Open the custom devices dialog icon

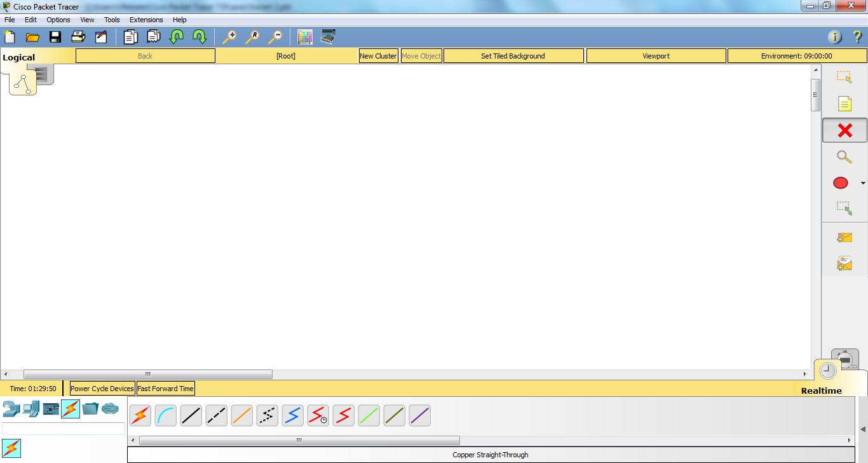pyautogui.click(x=328, y=37)
